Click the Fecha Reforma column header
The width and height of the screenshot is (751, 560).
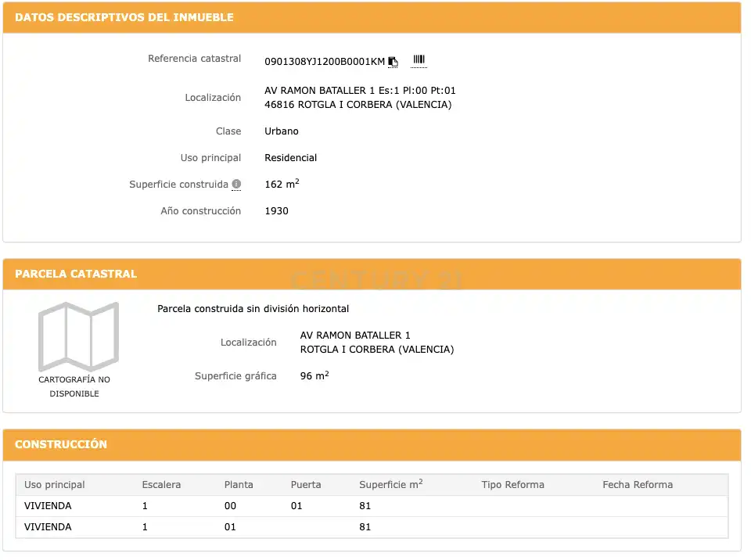pos(638,485)
